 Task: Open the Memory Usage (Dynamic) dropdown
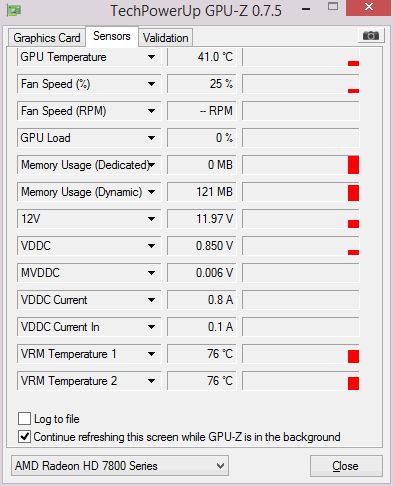pyautogui.click(x=151, y=192)
